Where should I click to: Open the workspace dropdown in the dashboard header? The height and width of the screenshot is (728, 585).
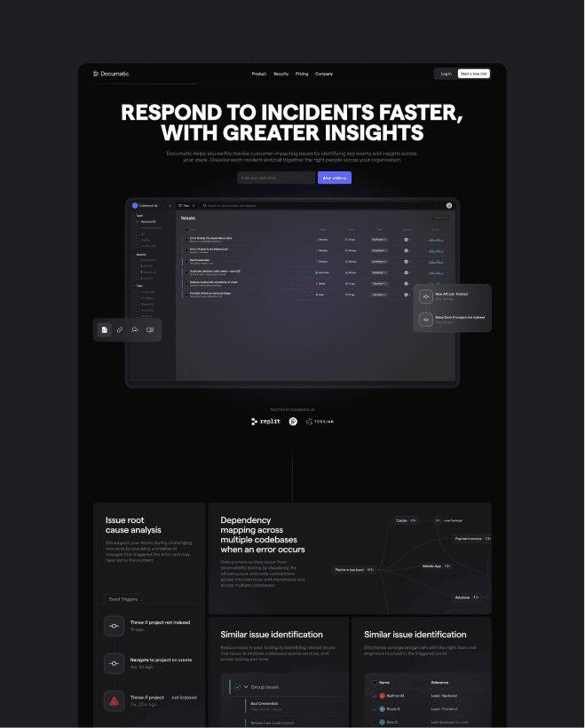(153, 206)
